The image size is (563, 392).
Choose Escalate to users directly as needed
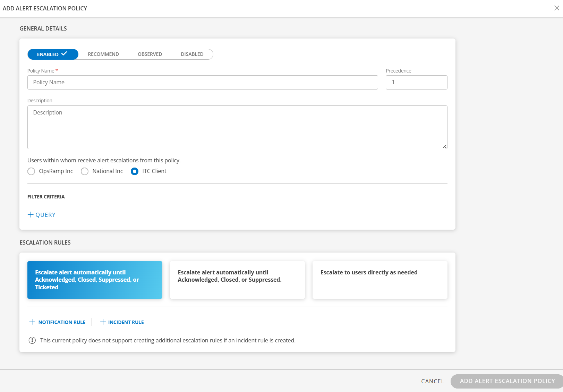coord(380,280)
